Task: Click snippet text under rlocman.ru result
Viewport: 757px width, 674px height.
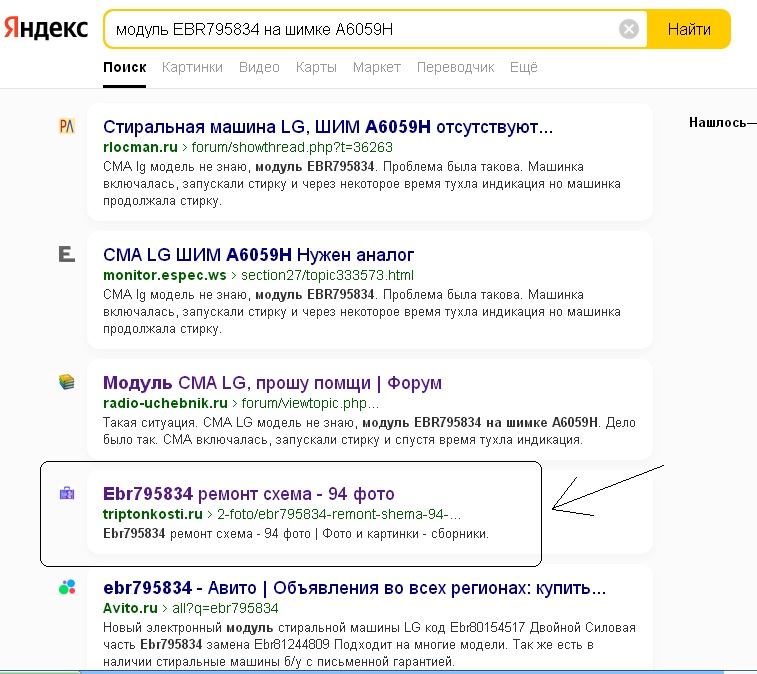Action: 362,184
